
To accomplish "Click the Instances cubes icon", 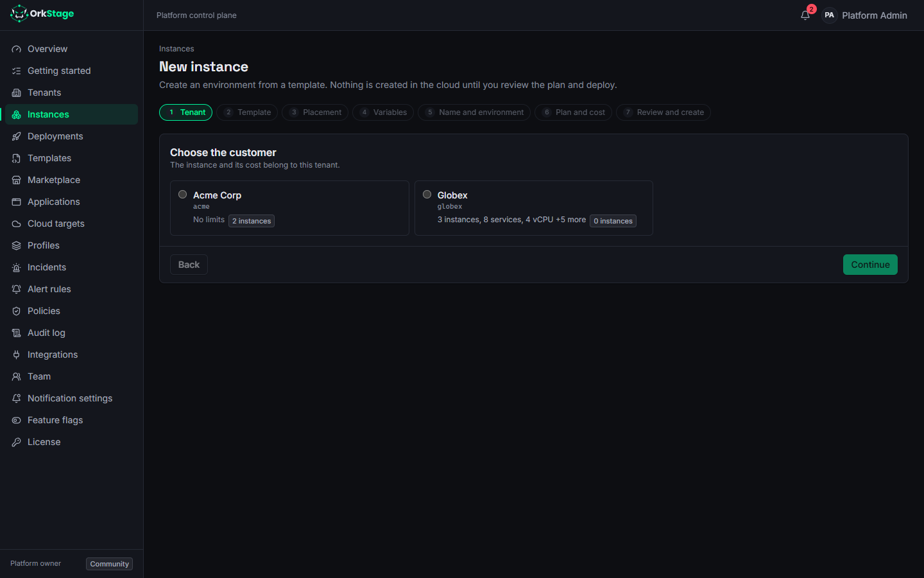I will (16, 114).
